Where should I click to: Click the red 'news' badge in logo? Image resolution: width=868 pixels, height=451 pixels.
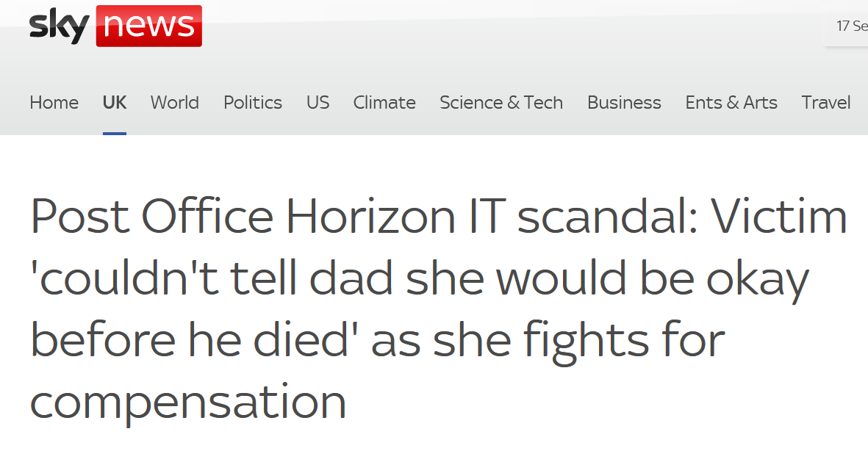coord(149,26)
